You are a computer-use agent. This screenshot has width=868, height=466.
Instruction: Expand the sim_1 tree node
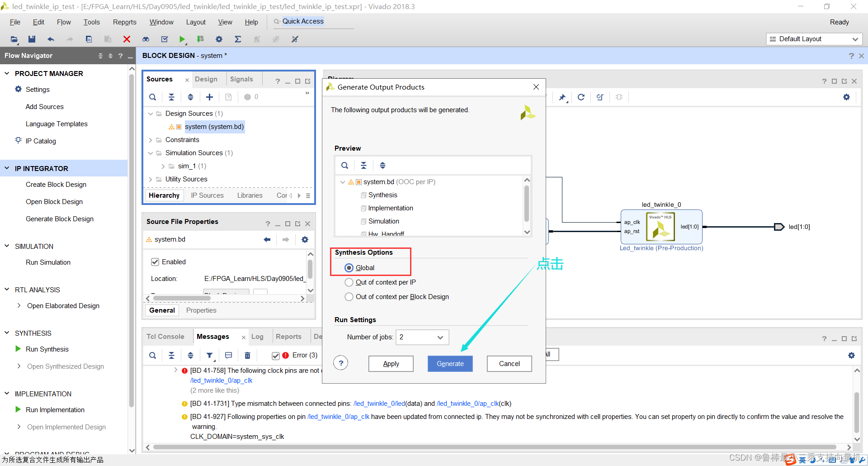pyautogui.click(x=163, y=166)
